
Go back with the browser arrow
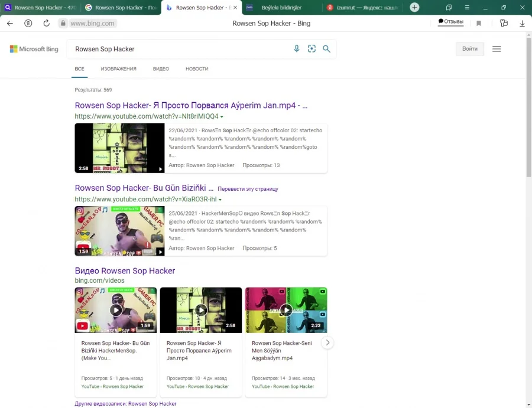(10, 23)
